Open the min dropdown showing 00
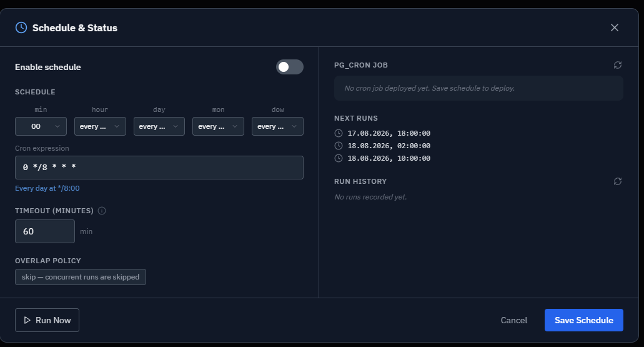This screenshot has height=347, width=644. coord(41,126)
